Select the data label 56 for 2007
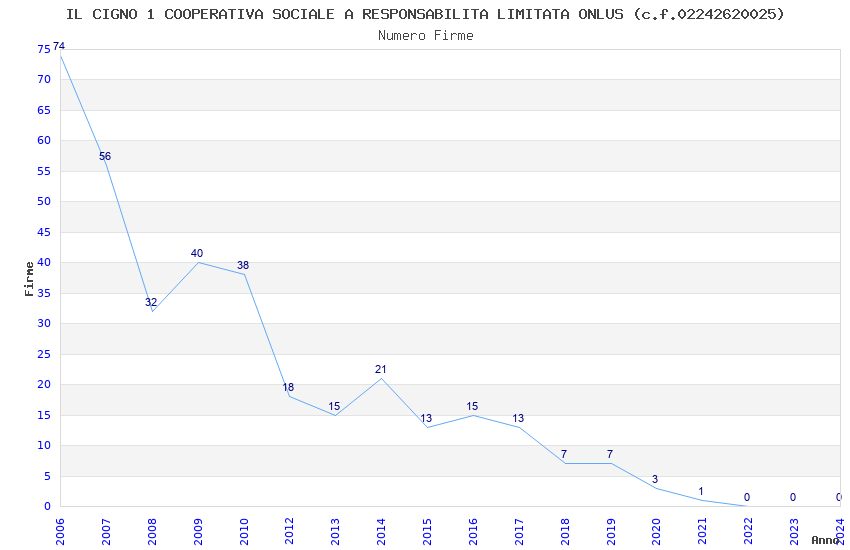The height and width of the screenshot is (550, 850). click(x=105, y=156)
